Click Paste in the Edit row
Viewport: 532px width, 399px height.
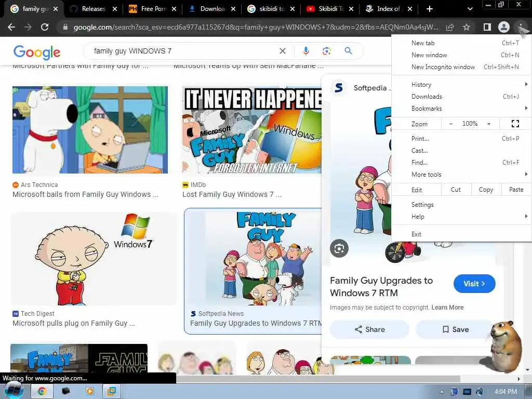point(516,190)
